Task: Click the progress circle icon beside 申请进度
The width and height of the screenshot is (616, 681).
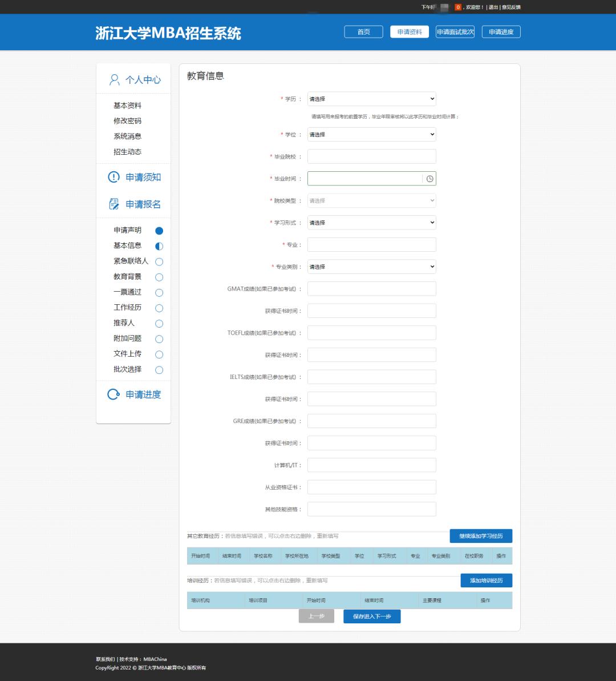Action: coord(112,394)
